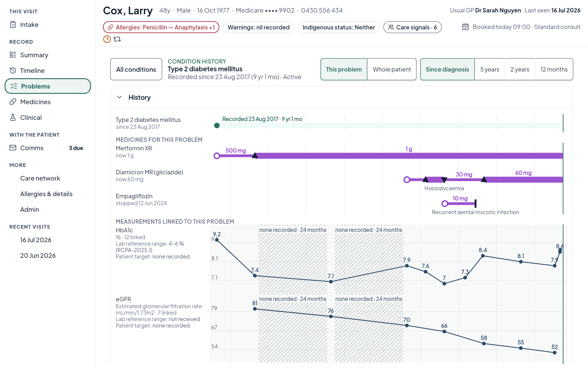Open the Penicillin allergies badge
Screen dimensions: 588x368
click(x=161, y=27)
